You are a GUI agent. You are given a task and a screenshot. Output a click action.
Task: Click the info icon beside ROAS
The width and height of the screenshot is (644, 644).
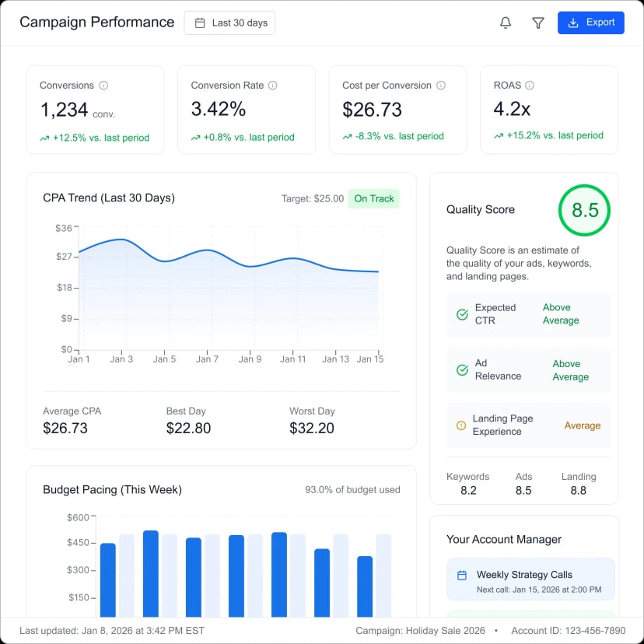[x=530, y=86]
